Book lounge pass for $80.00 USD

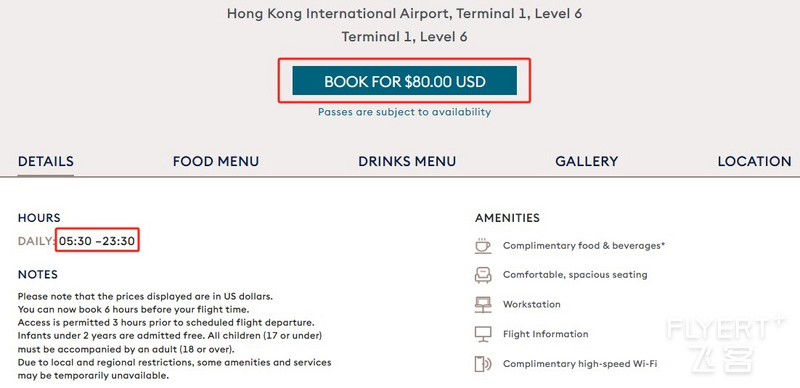tap(405, 81)
